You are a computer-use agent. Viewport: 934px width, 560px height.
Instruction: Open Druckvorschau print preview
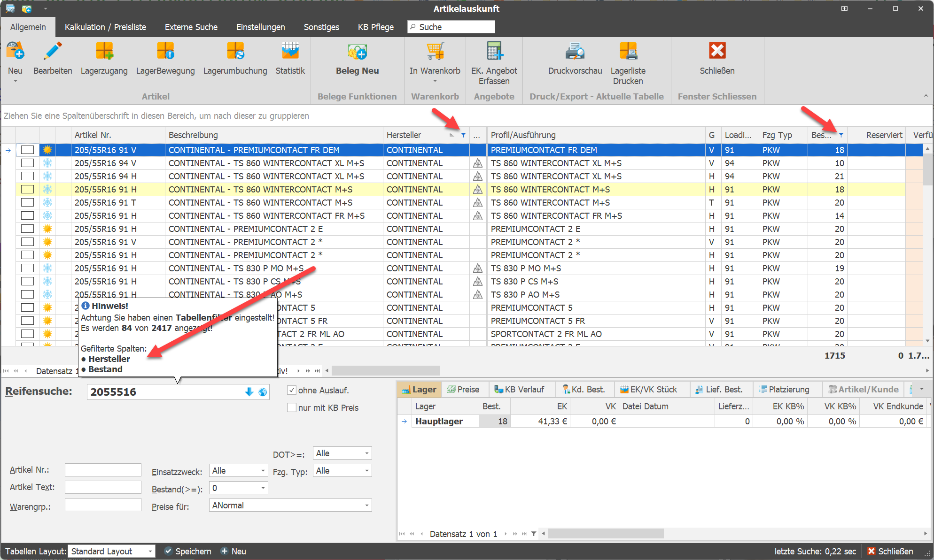coord(575,51)
